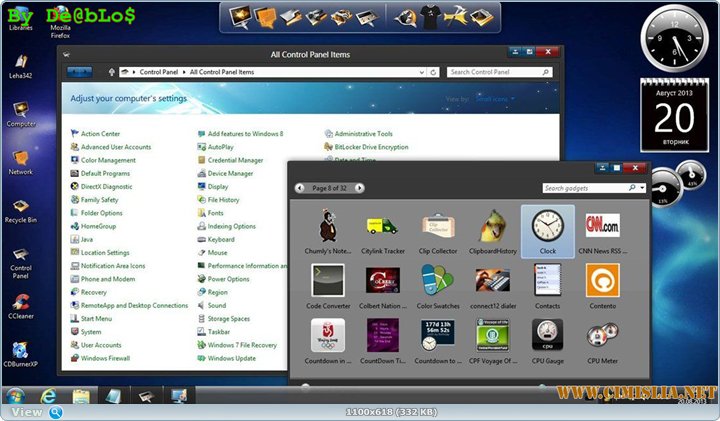Image resolution: width=720 pixels, height=421 pixels.
Task: Go to previous gadget page
Action: (x=300, y=188)
